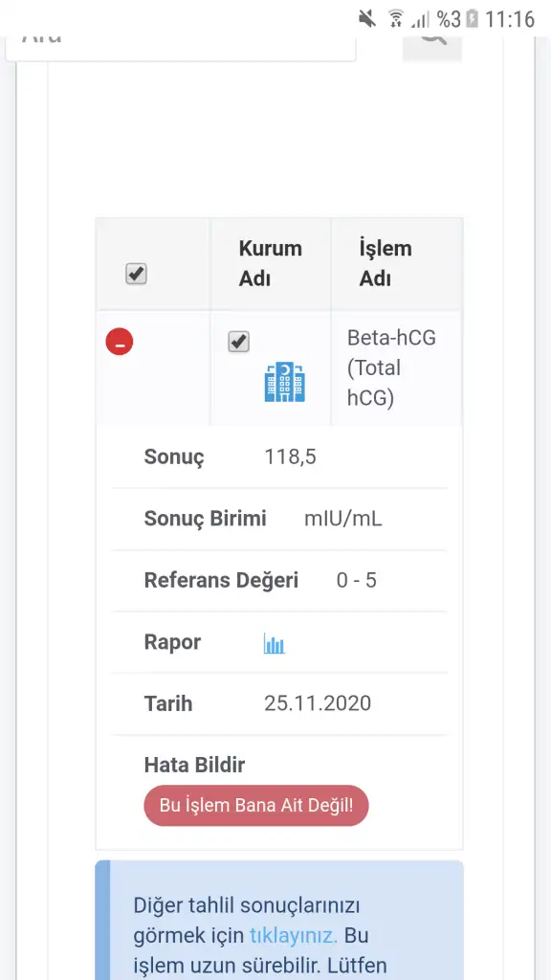Screen dimensions: 551x980
Task: Click the Bu İşlem Bana Ait Değil! button
Action: click(256, 805)
